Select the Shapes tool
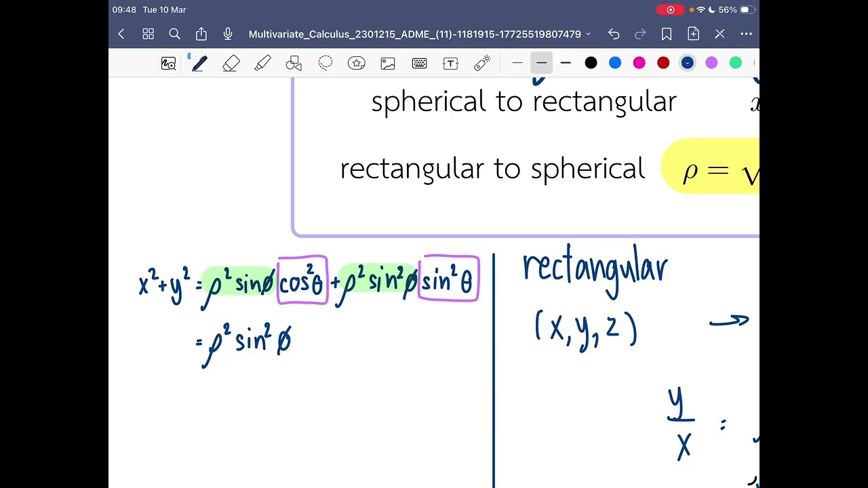Screen dimensions: 868x488 (294, 64)
